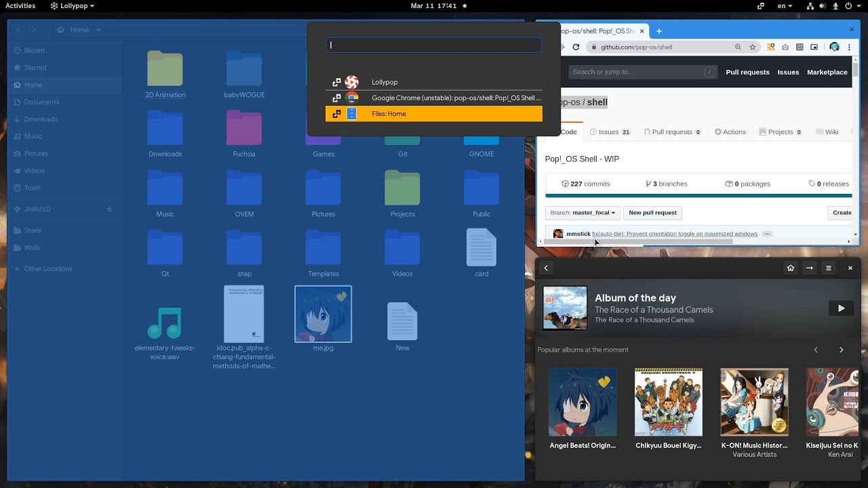Go back in the Lollypop window
The width and height of the screenshot is (868, 488).
pos(546,268)
